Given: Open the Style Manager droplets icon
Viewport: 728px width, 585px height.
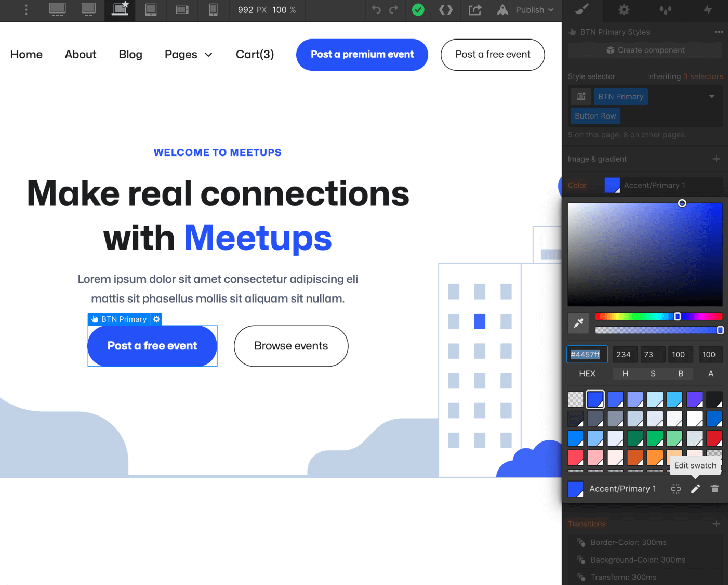Looking at the screenshot, I should [x=665, y=10].
